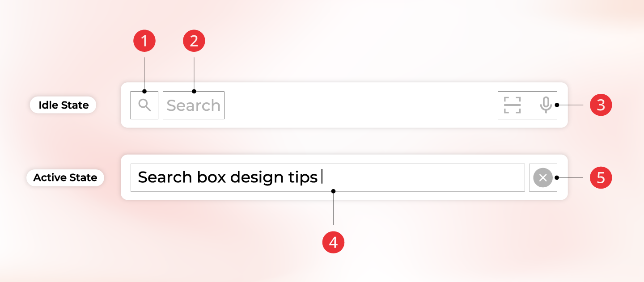Select the Idle State label

[64, 105]
